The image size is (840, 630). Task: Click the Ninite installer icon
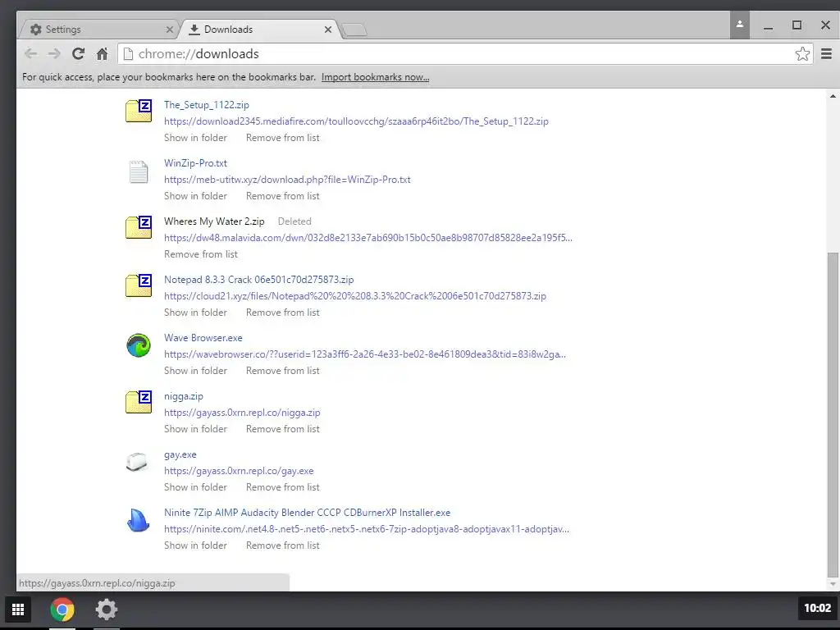pyautogui.click(x=138, y=519)
